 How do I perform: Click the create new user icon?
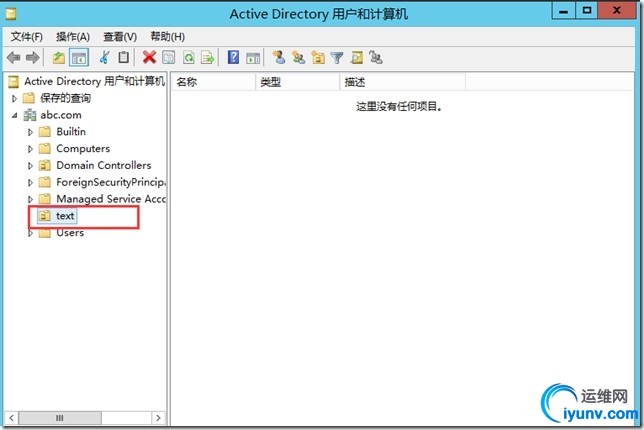[279, 57]
